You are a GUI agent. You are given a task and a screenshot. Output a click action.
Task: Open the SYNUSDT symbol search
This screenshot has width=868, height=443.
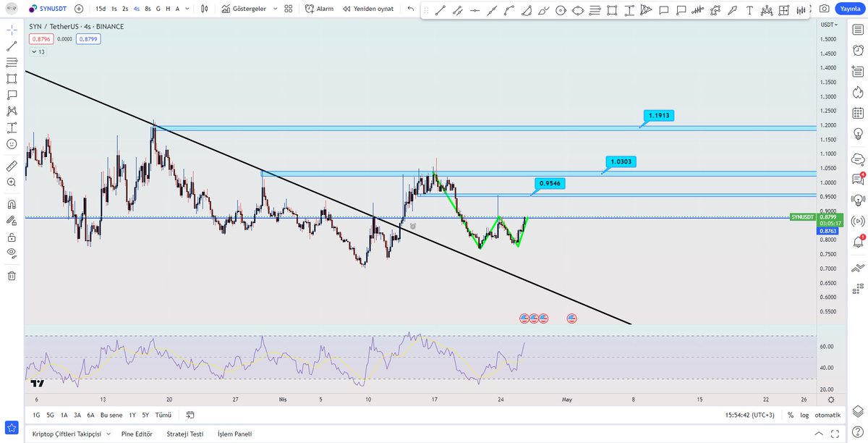coord(48,9)
